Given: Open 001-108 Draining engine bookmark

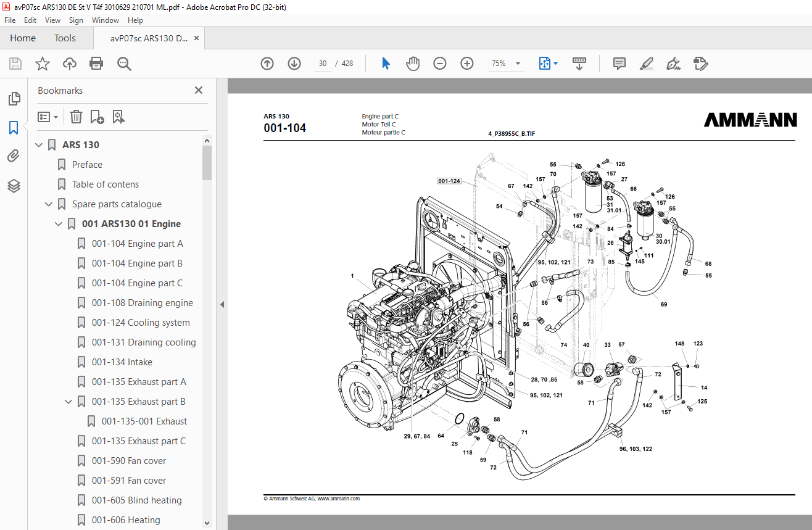Looking at the screenshot, I should pyautogui.click(x=143, y=303).
